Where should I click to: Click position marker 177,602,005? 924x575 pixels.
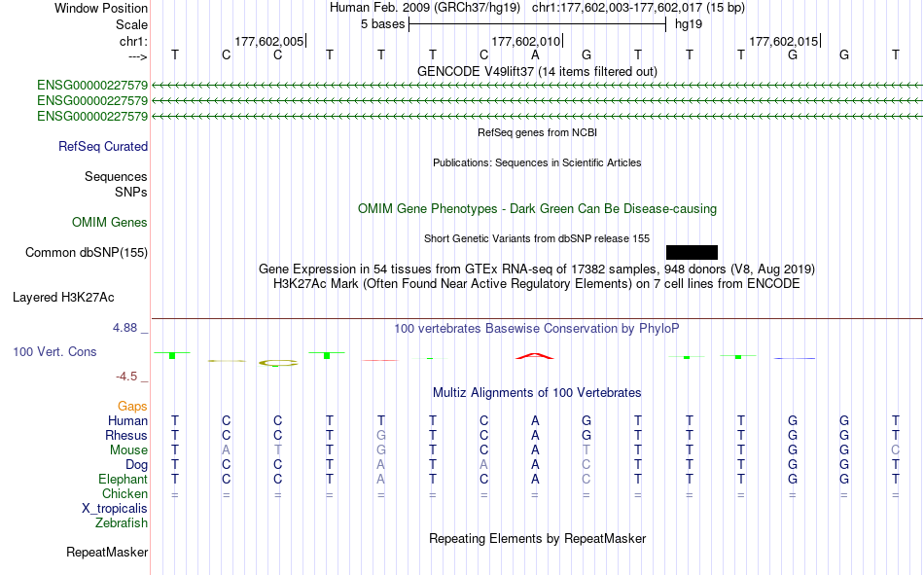[269, 41]
